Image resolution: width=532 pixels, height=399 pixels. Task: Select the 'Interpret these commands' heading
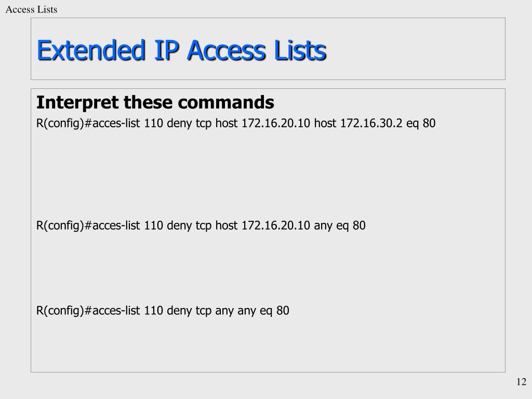pyautogui.click(x=155, y=102)
